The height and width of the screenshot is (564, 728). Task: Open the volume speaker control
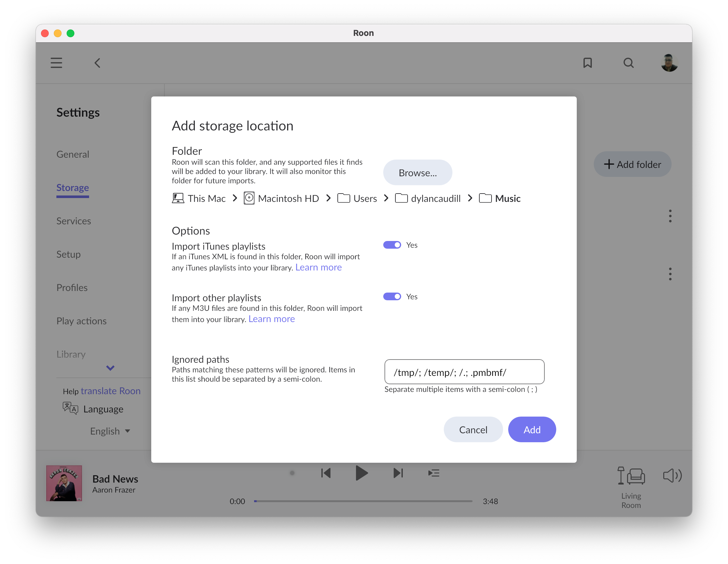pyautogui.click(x=672, y=475)
